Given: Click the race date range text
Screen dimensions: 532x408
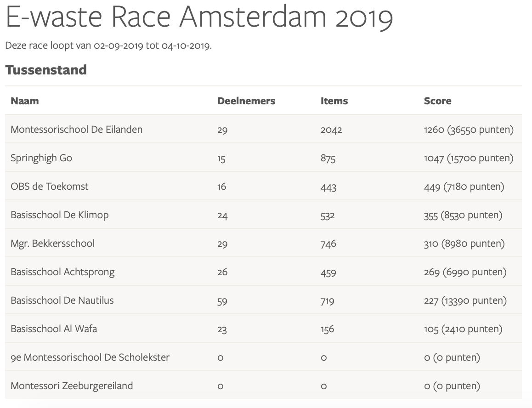Looking at the screenshot, I should (108, 46).
